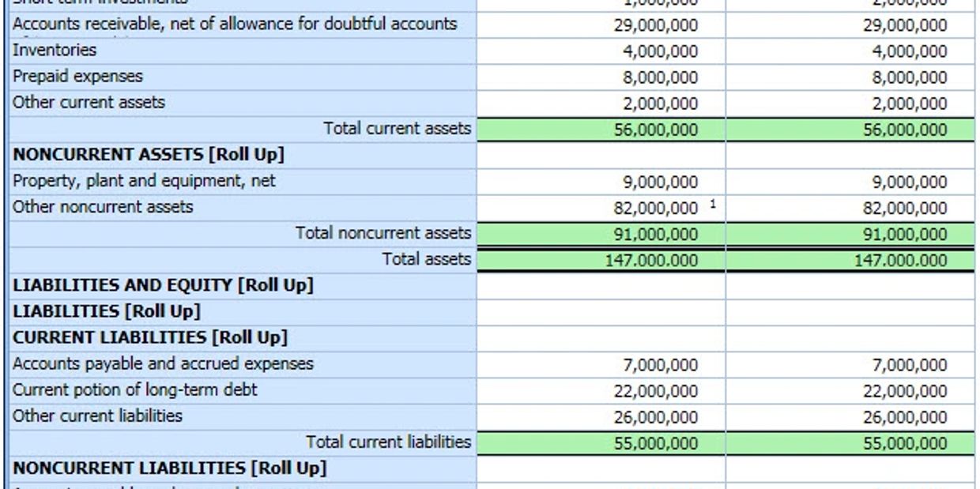This screenshot has height=489, width=980.
Task: Select Total current assets 56,000,000 right green cell
Action: [850, 130]
